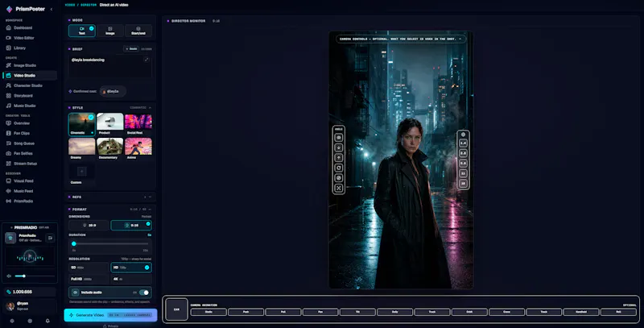Select Product style thumbnail
Viewport: 644px width, 328px height.
tap(110, 124)
